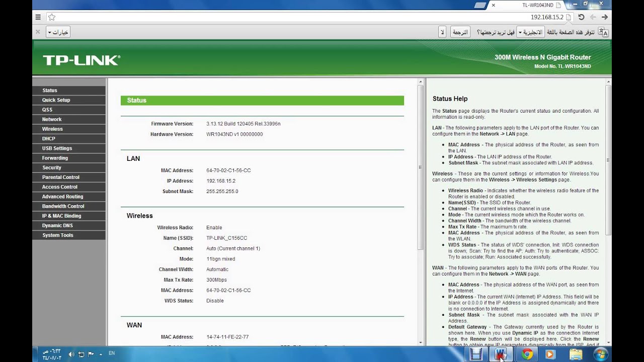
Task: Open System Tools in the sidebar
Action: [69, 235]
